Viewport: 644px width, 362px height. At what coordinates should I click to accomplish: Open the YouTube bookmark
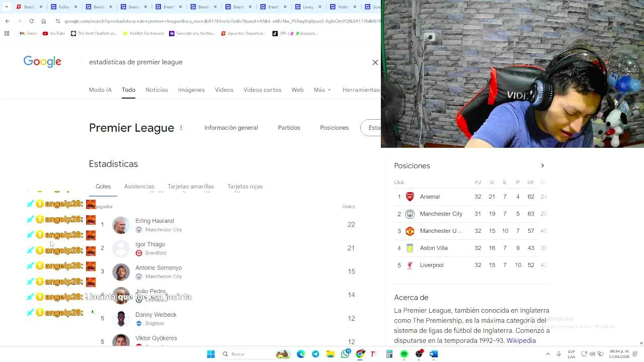coord(54,34)
